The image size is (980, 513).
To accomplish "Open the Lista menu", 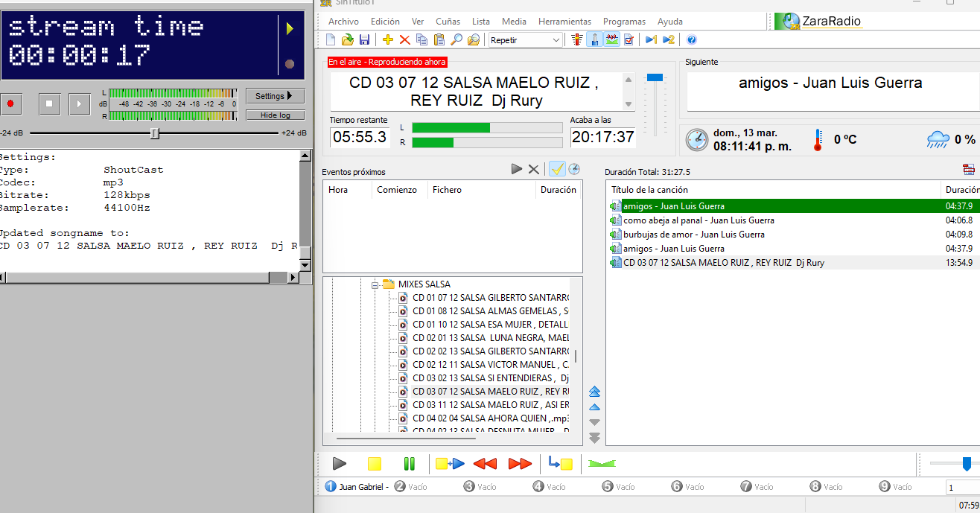I will (481, 22).
